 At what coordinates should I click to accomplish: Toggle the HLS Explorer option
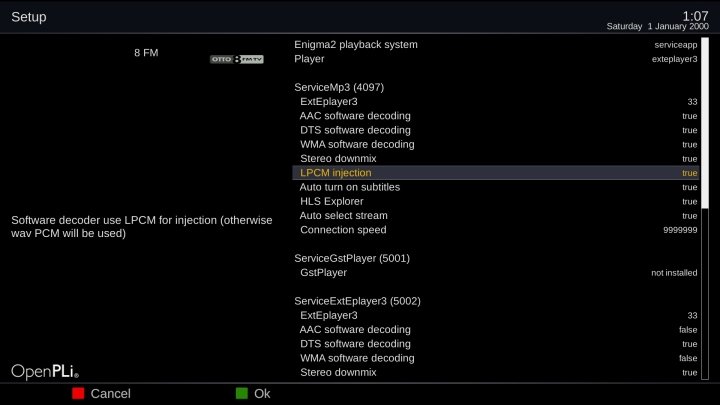pos(497,201)
